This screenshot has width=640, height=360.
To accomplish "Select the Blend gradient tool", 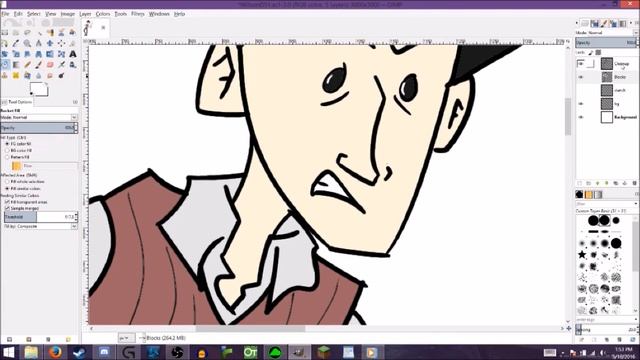I will pyautogui.click(x=16, y=64).
